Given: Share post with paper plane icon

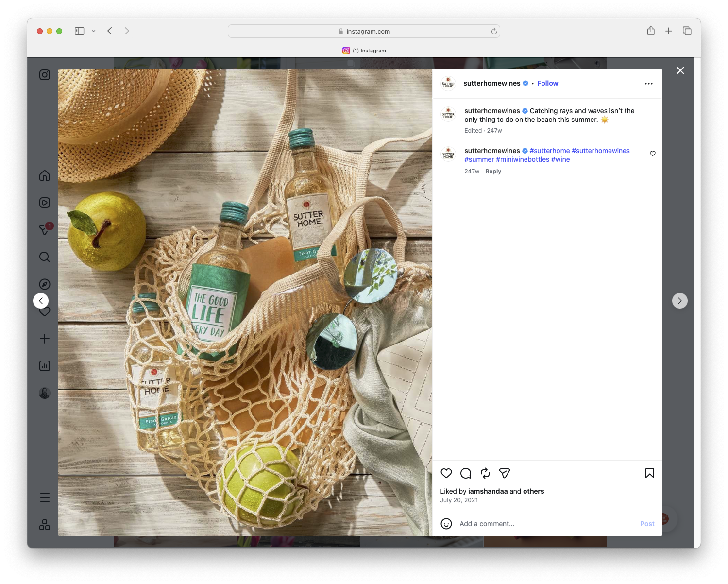Looking at the screenshot, I should click(505, 473).
